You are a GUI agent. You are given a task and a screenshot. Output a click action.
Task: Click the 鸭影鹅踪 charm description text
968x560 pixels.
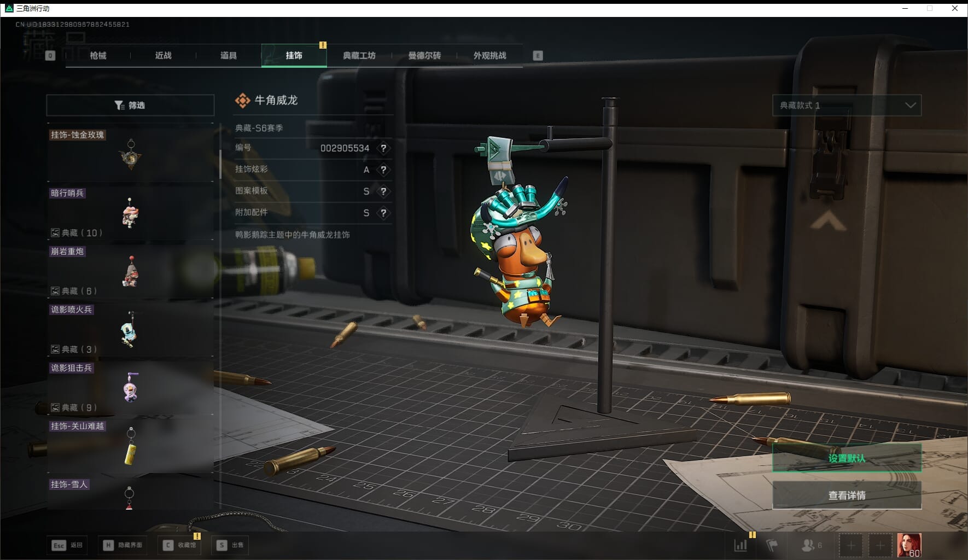pyautogui.click(x=293, y=235)
